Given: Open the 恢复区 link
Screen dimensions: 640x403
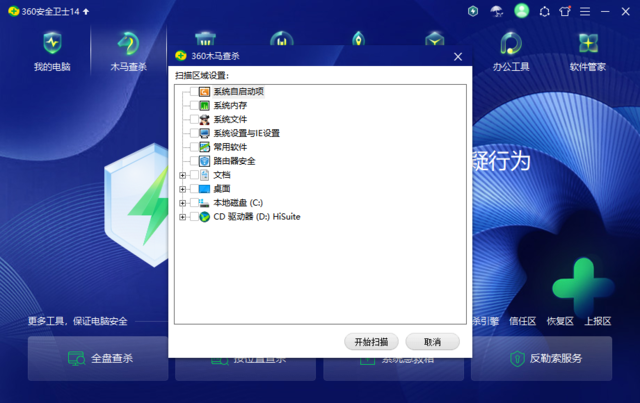Looking at the screenshot, I should click(560, 321).
